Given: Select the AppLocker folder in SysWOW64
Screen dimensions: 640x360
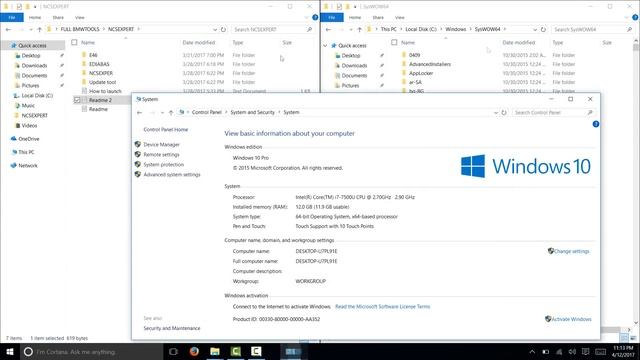Looking at the screenshot, I should (x=421, y=73).
